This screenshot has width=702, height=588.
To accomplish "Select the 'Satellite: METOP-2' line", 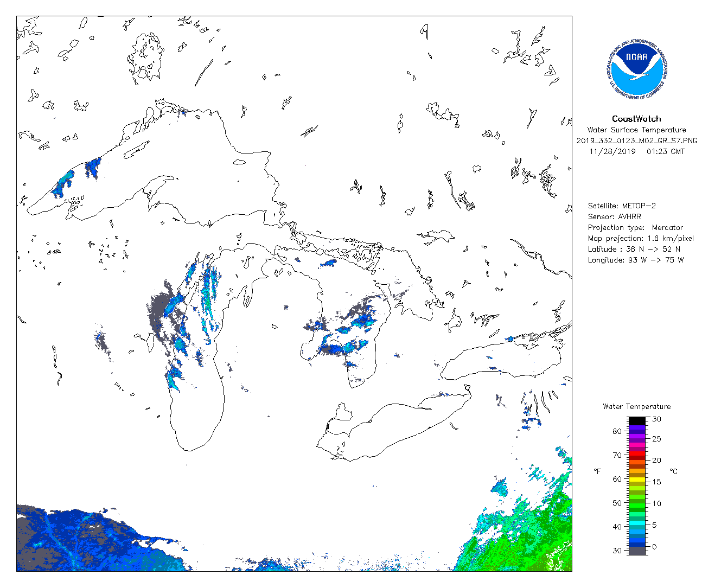I will pyautogui.click(x=622, y=206).
